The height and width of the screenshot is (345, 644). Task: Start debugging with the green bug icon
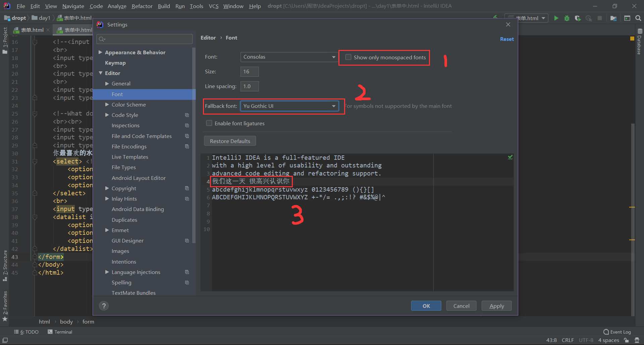[x=567, y=18]
